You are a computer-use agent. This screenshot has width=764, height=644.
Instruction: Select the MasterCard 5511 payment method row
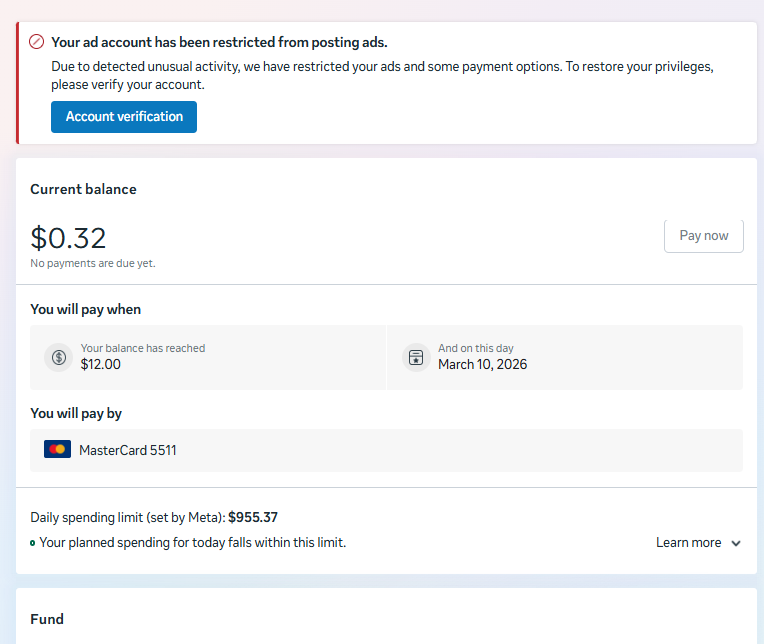click(x=386, y=451)
